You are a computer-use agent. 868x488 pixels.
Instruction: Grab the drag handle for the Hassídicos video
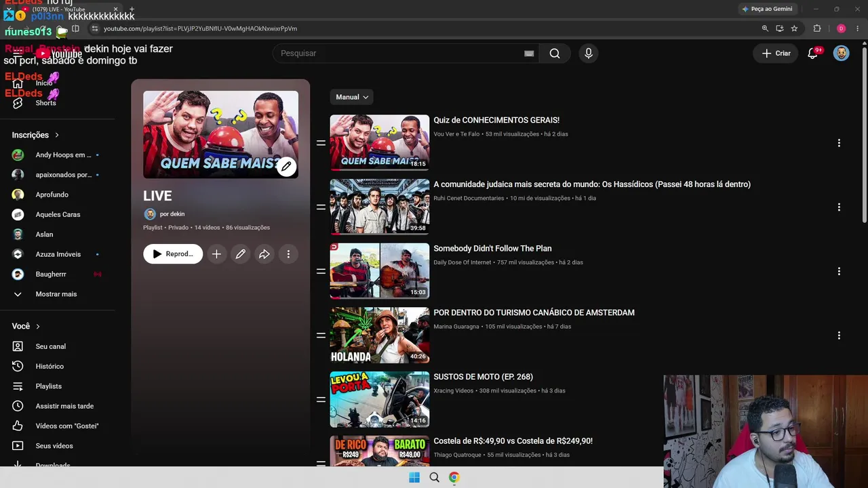[x=321, y=207]
